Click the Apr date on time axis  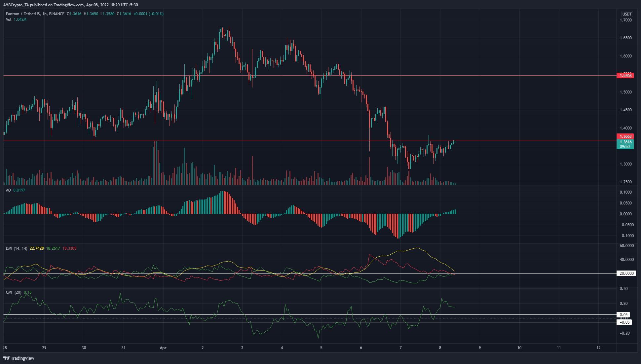pyautogui.click(x=163, y=348)
